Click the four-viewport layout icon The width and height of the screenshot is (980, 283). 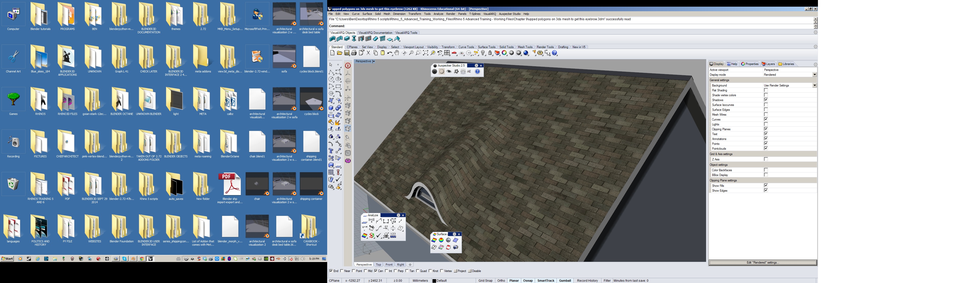coord(447,53)
